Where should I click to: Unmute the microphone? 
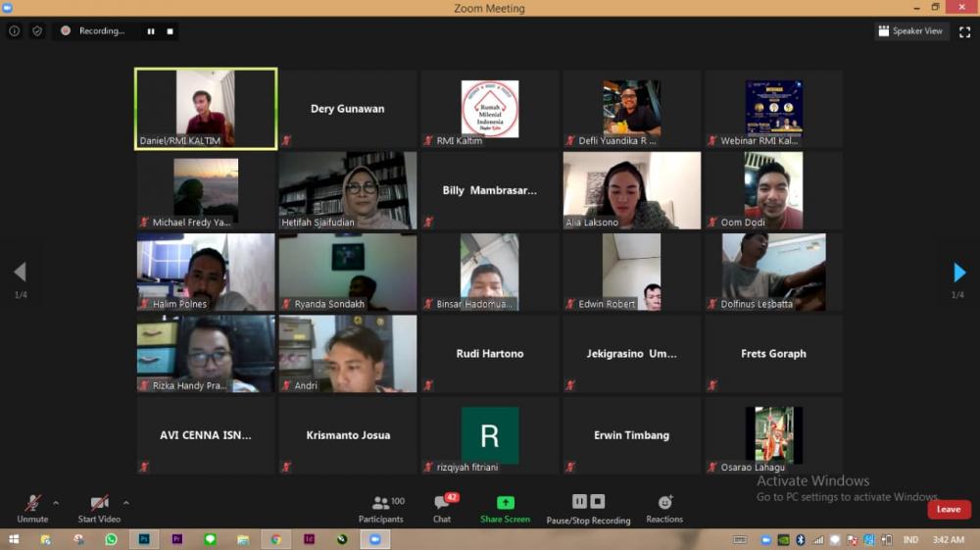coord(32,509)
